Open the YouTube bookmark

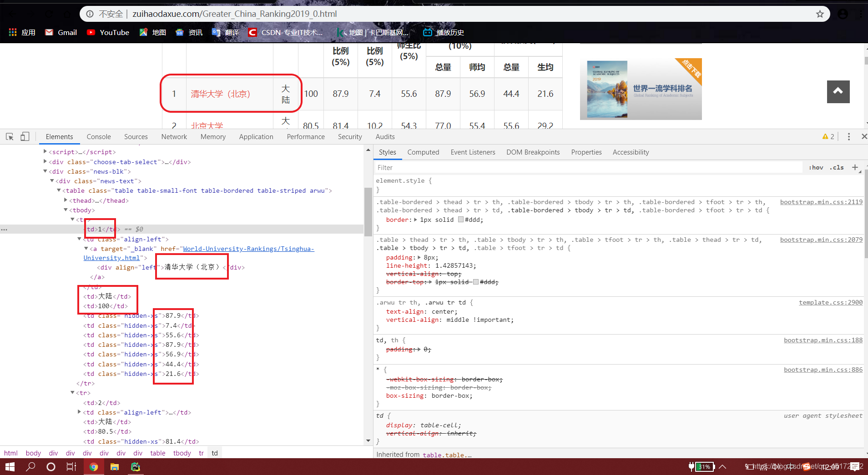tap(108, 32)
